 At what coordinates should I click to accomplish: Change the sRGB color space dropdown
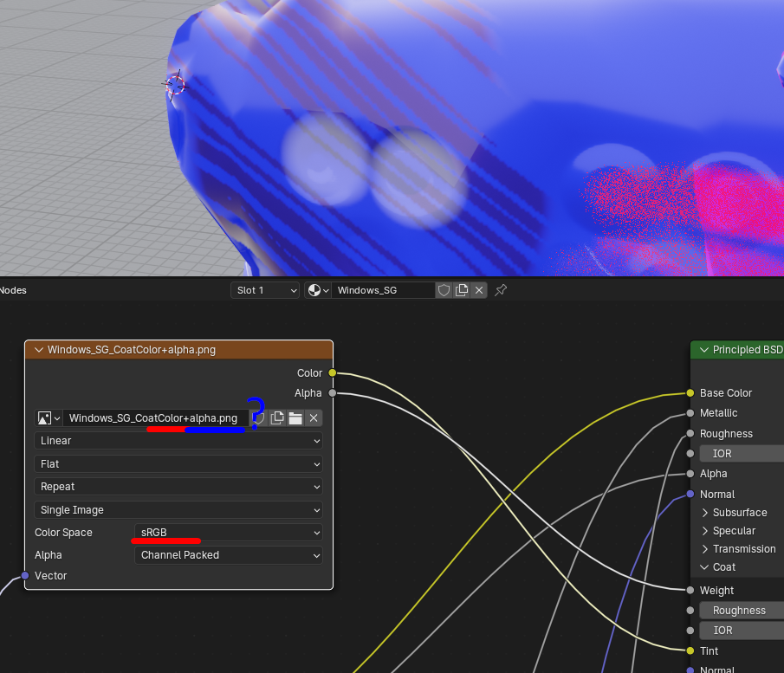[x=229, y=533]
